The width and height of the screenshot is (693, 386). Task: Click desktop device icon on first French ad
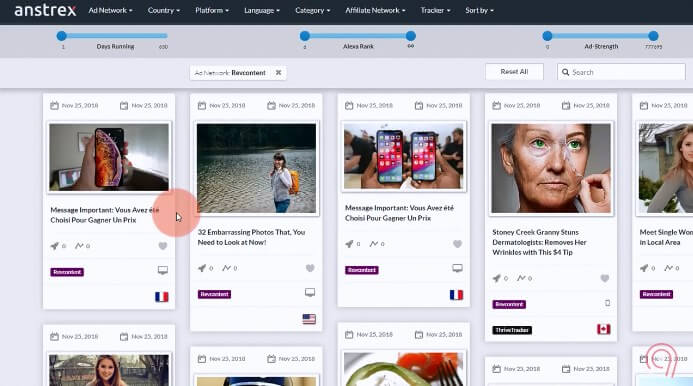[163, 270]
